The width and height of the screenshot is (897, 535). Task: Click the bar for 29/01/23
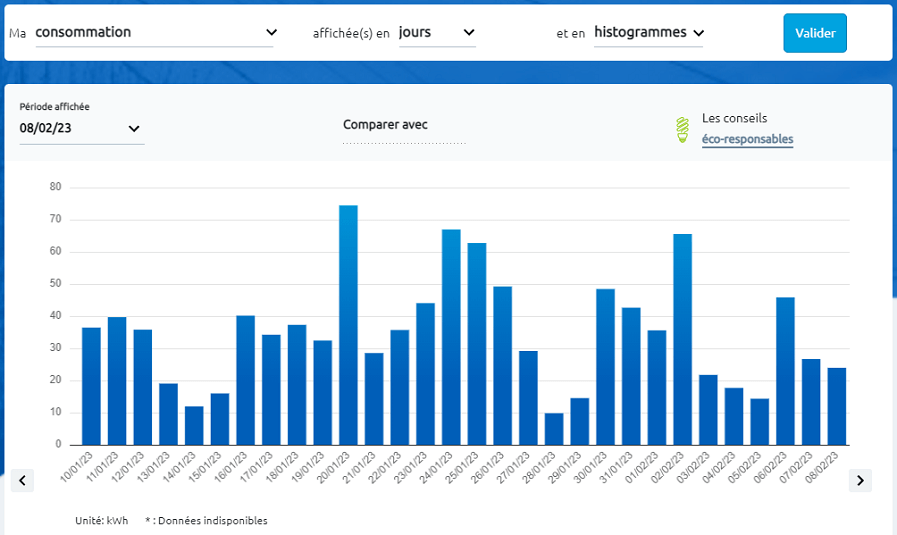(580, 422)
